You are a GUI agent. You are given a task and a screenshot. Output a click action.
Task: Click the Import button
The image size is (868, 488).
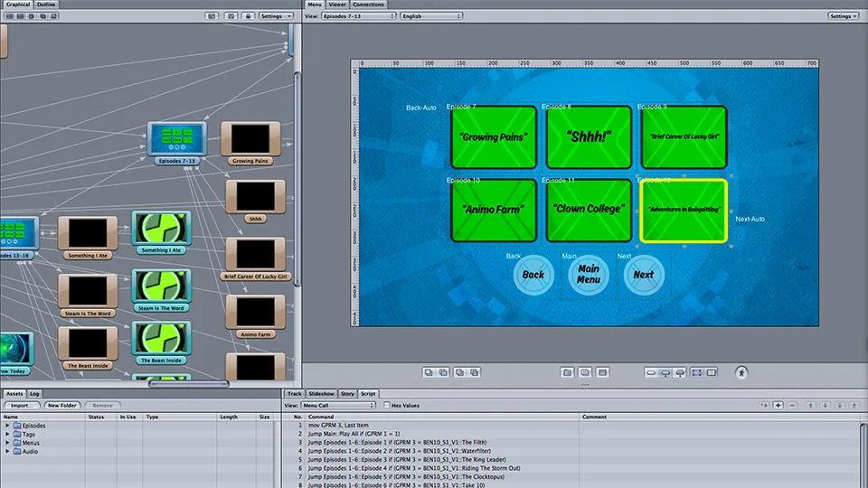(x=22, y=406)
